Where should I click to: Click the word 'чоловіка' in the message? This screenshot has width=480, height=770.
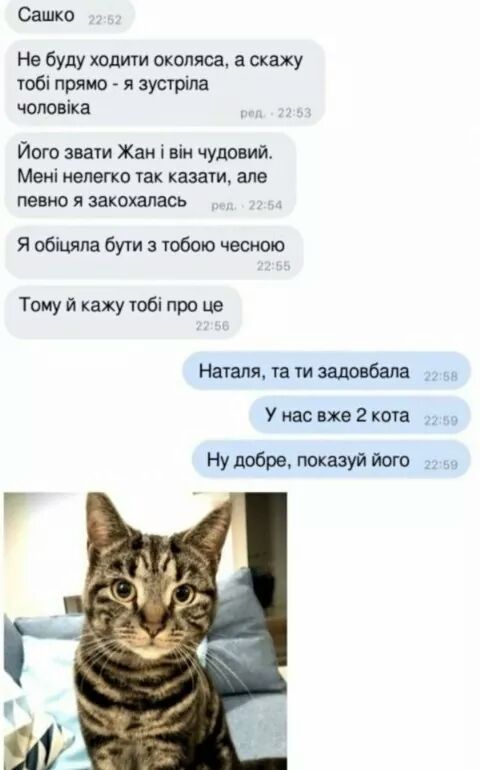coord(54,108)
